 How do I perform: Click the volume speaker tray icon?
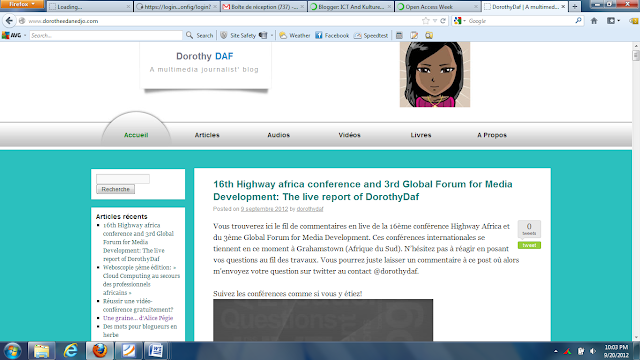click(593, 351)
